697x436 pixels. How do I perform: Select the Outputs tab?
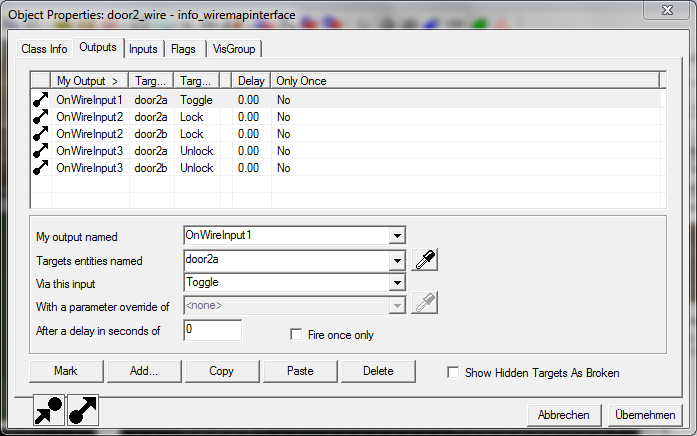point(98,47)
